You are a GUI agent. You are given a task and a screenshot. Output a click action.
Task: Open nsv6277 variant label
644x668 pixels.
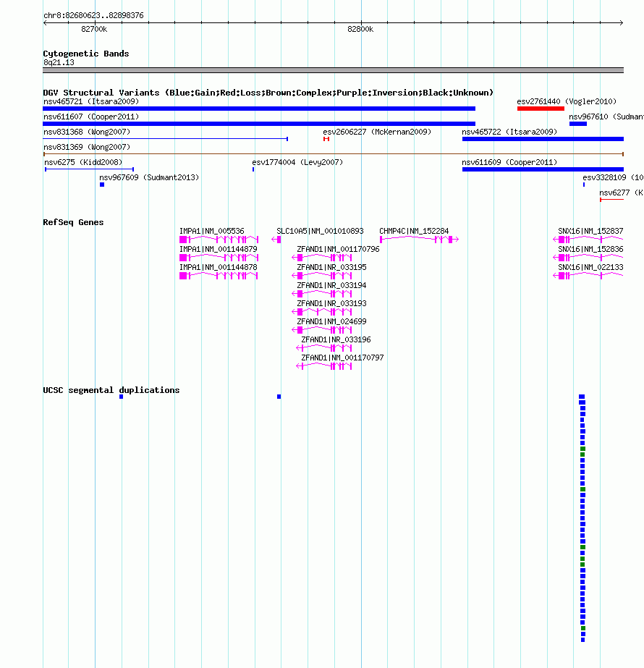tap(622, 193)
